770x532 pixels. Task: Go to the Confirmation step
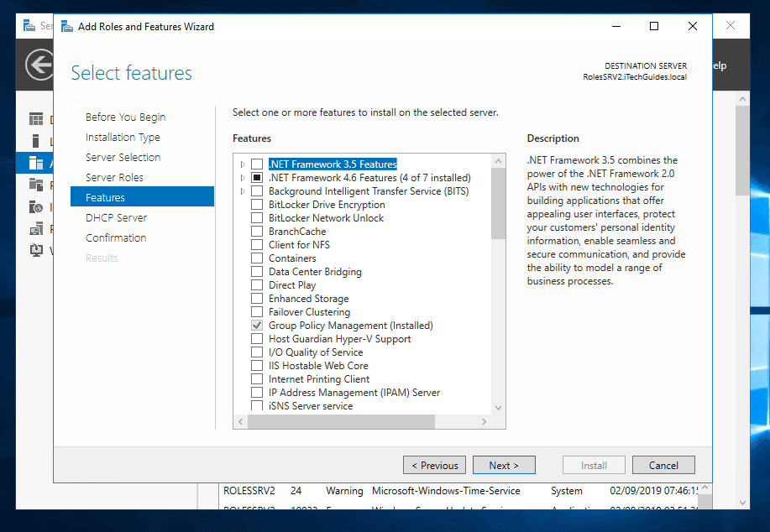116,237
